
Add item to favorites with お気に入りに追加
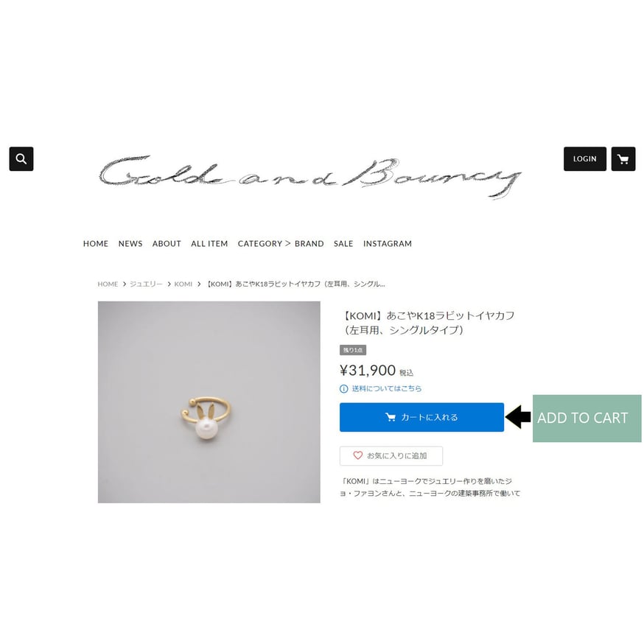click(x=391, y=456)
